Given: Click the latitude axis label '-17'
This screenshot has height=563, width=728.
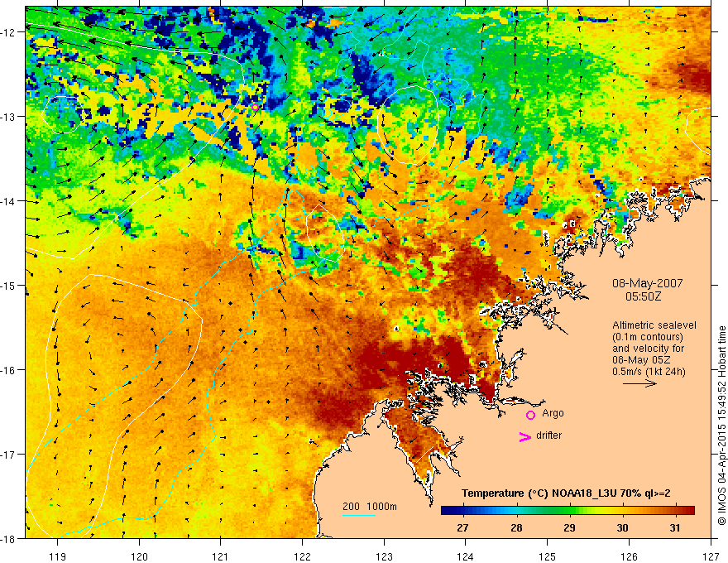Looking at the screenshot, I should tap(8, 455).
